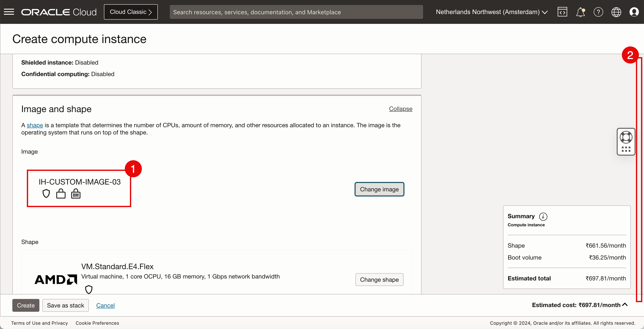The image size is (644, 329).
Task: Open the hamburger navigation menu
Action: click(x=9, y=12)
